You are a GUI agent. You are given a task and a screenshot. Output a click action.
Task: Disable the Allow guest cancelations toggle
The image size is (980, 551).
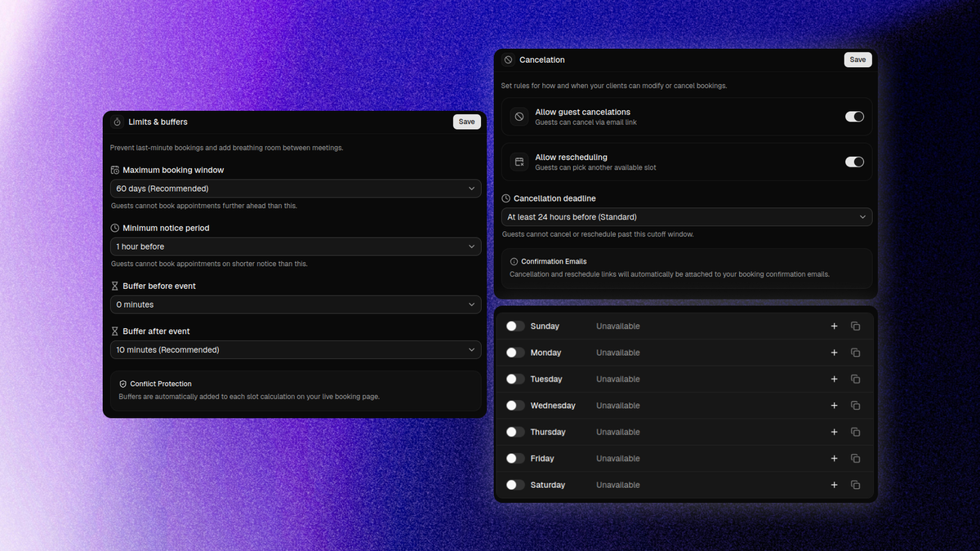point(854,117)
